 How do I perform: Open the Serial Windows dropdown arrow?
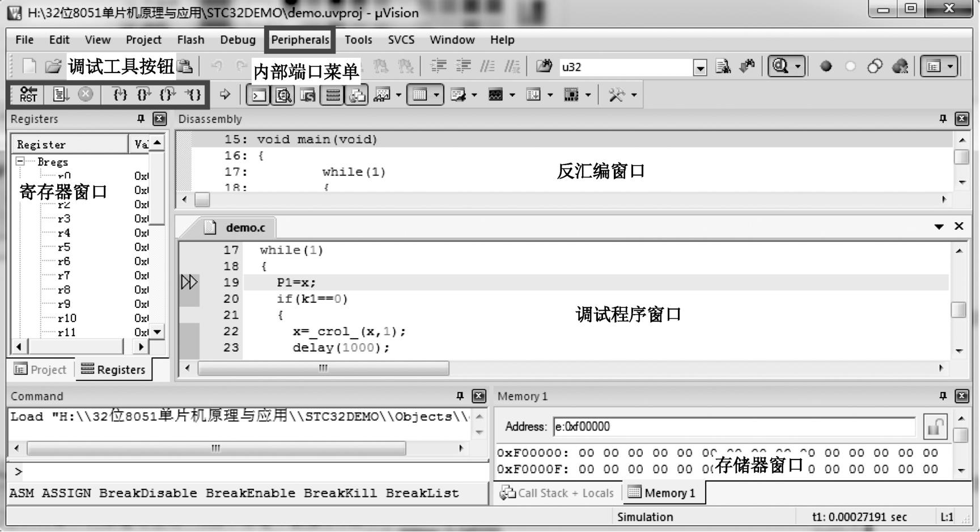pyautogui.click(x=474, y=95)
